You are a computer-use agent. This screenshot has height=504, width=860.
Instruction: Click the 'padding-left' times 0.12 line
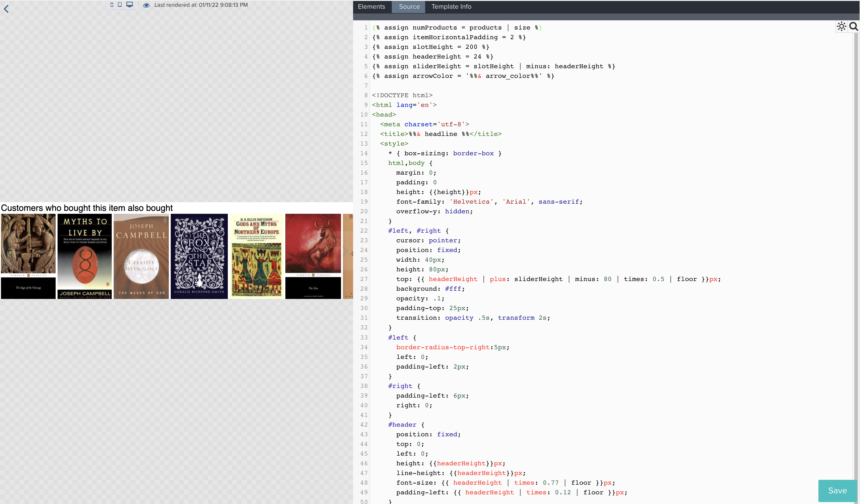tap(512, 492)
